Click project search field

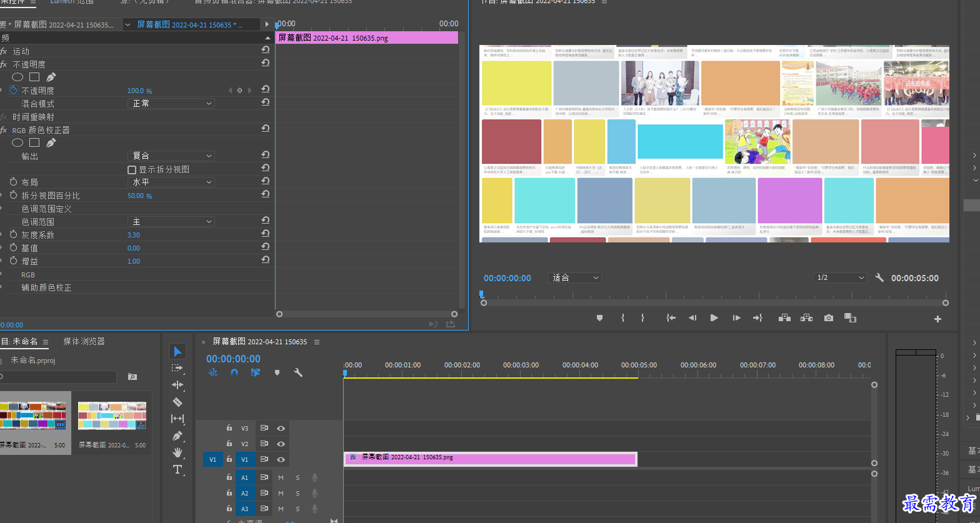click(x=58, y=377)
